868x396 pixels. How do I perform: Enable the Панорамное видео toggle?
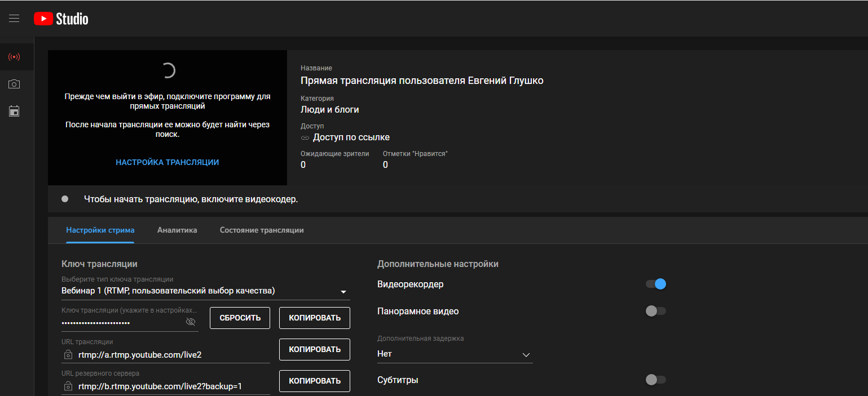[x=656, y=311]
